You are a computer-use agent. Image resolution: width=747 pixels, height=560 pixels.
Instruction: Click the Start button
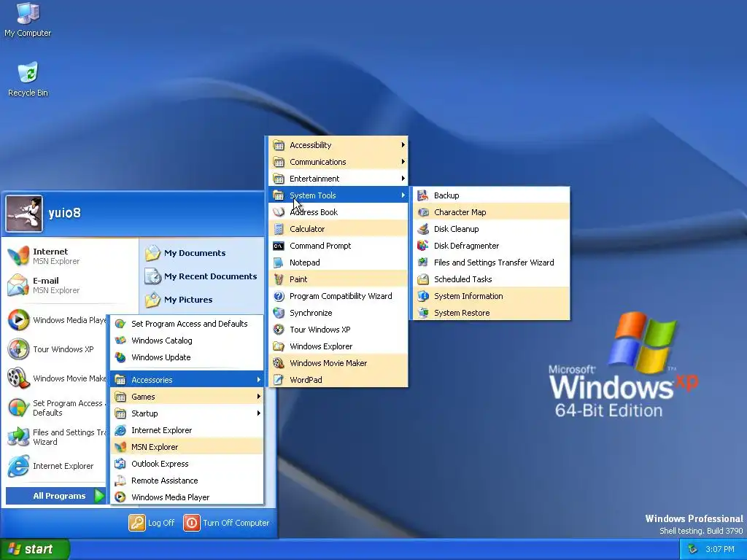[x=35, y=549]
